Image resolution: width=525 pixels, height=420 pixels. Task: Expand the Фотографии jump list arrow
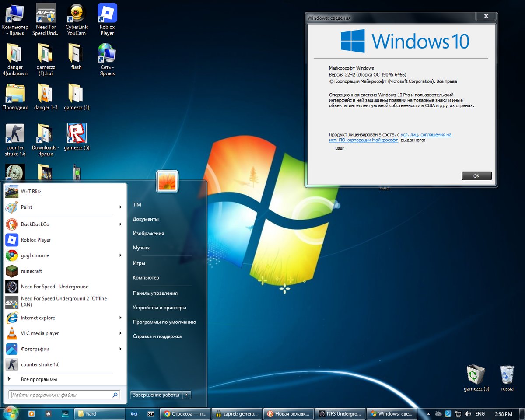120,349
